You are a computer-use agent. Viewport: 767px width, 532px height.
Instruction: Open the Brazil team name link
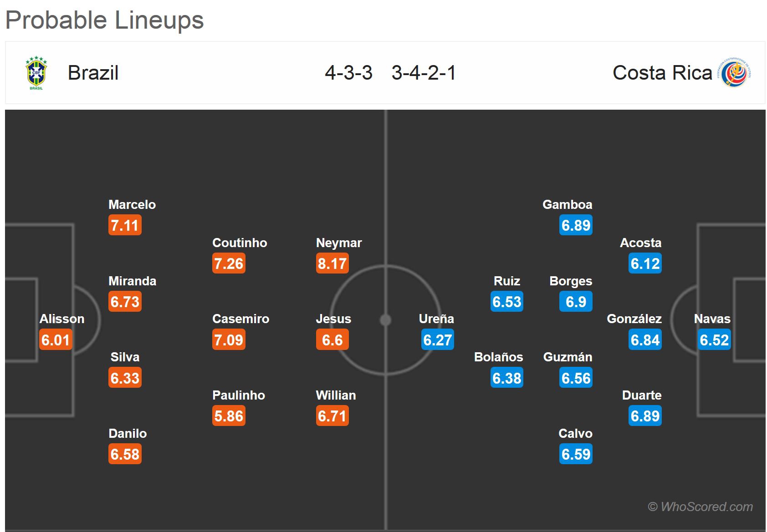pos(93,73)
